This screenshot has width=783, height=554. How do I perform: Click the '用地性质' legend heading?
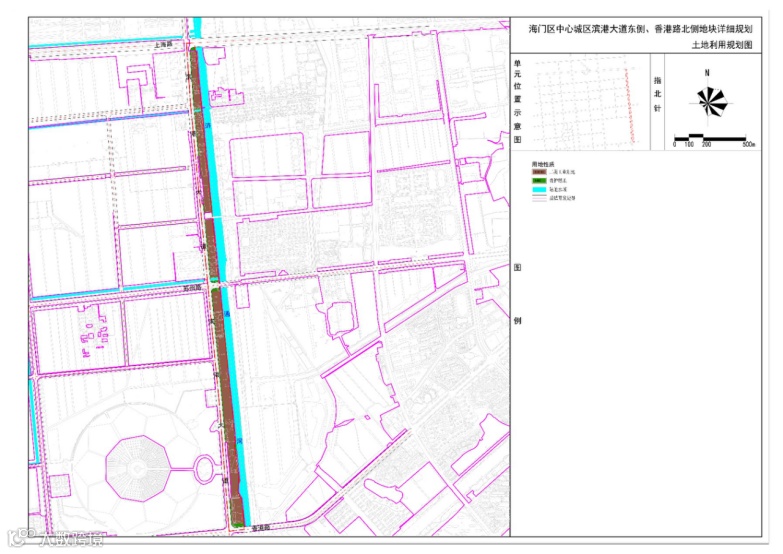click(543, 164)
